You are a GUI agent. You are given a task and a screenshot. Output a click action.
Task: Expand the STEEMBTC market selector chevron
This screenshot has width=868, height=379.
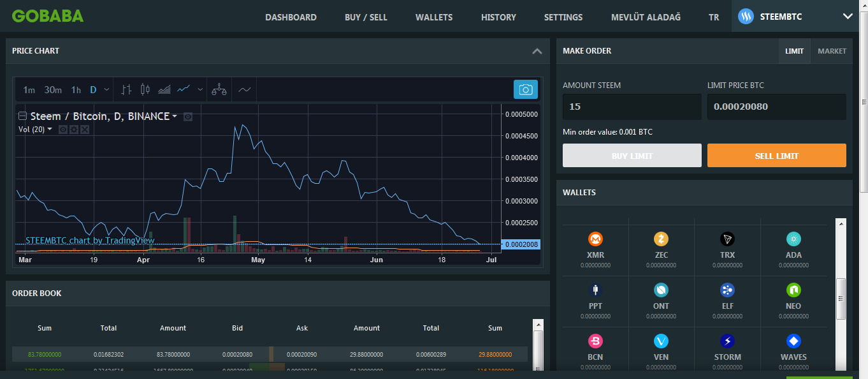coord(848,17)
